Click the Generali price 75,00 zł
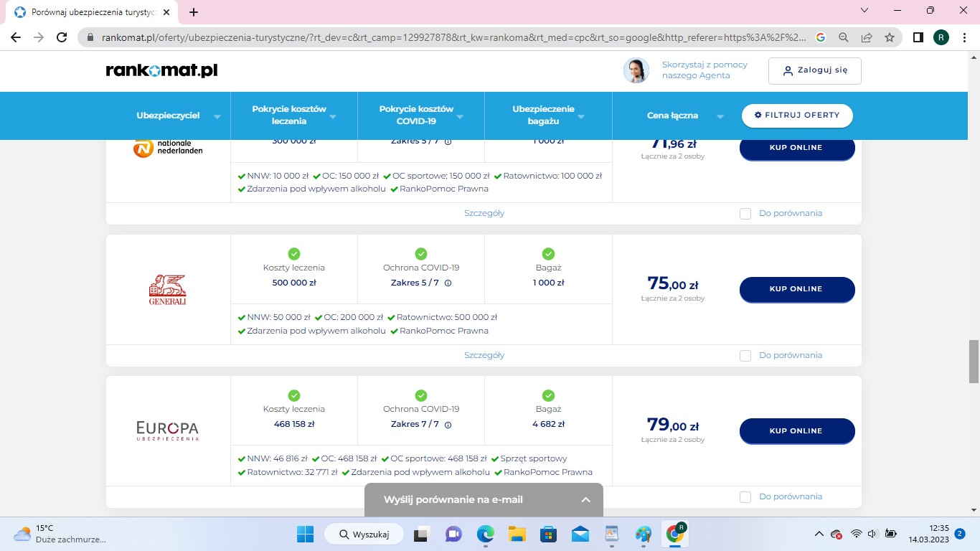Viewport: 980px width, 551px height. point(673,284)
